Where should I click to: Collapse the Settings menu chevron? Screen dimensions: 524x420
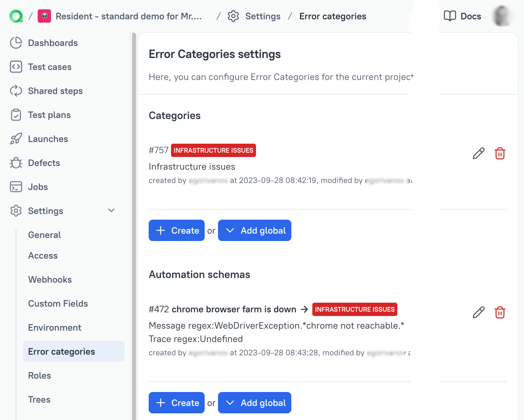tap(111, 211)
